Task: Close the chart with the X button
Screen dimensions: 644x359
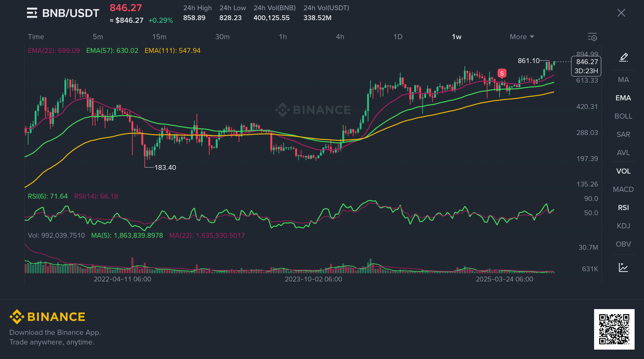Action: (x=621, y=13)
